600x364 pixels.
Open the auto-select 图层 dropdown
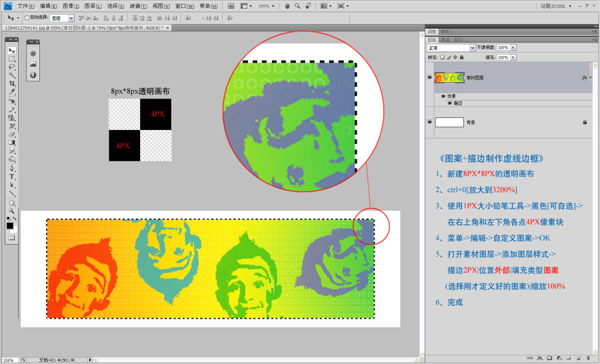point(71,18)
